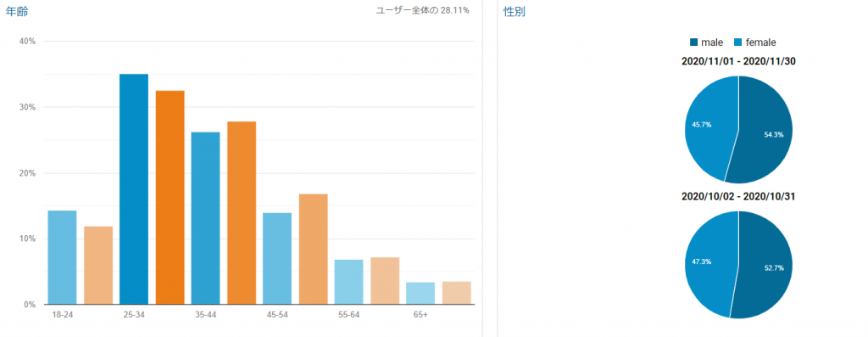This screenshot has width=868, height=337.
Task: Select the blue 35-44 age bar
Action: point(205,218)
